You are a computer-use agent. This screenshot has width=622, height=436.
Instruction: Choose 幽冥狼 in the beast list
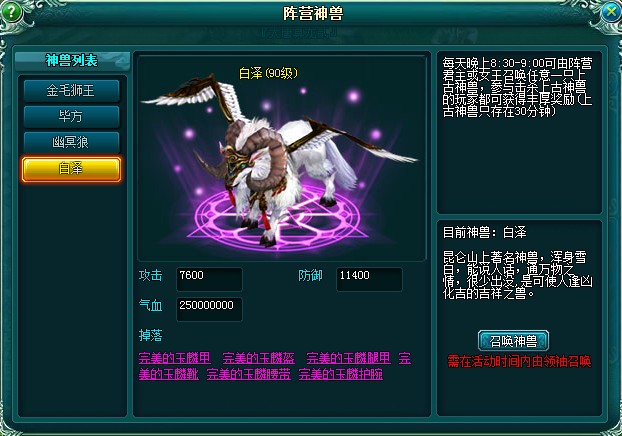(x=71, y=142)
